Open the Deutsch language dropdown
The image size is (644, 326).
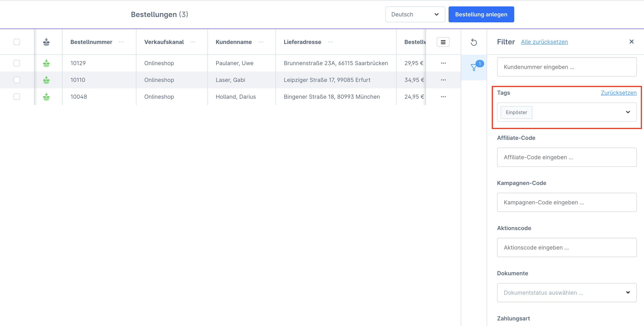(415, 15)
